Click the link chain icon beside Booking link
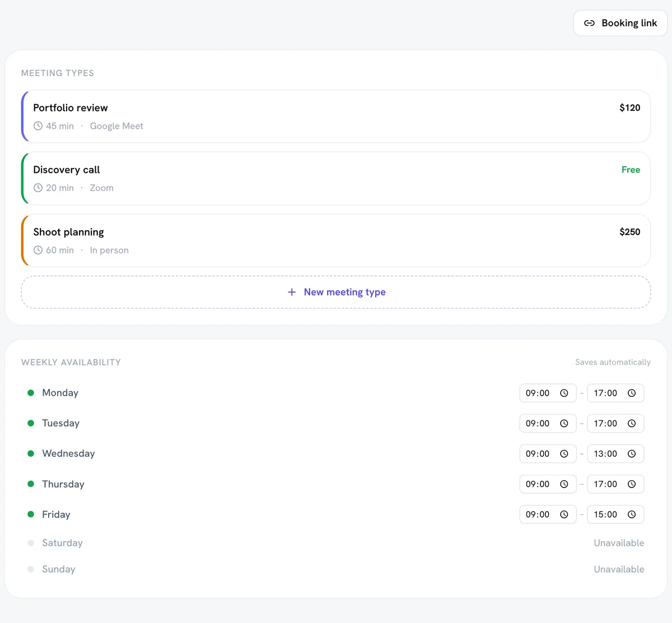The image size is (672, 623). (589, 23)
